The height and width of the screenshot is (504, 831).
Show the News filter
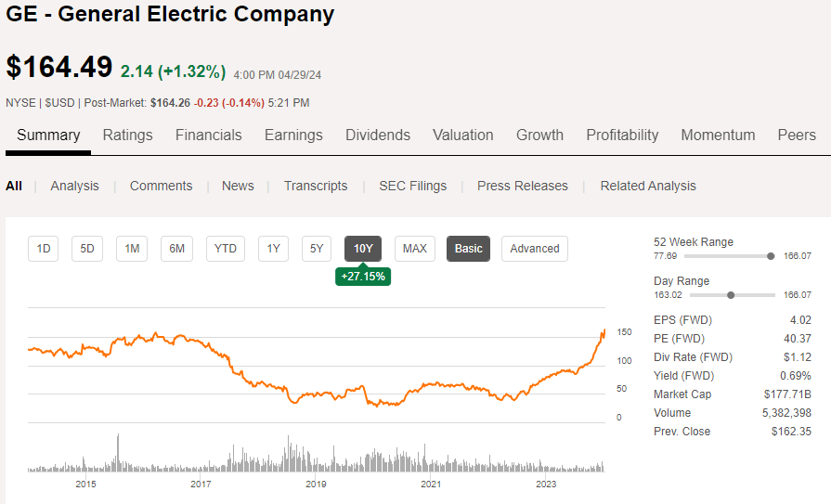[x=238, y=186]
